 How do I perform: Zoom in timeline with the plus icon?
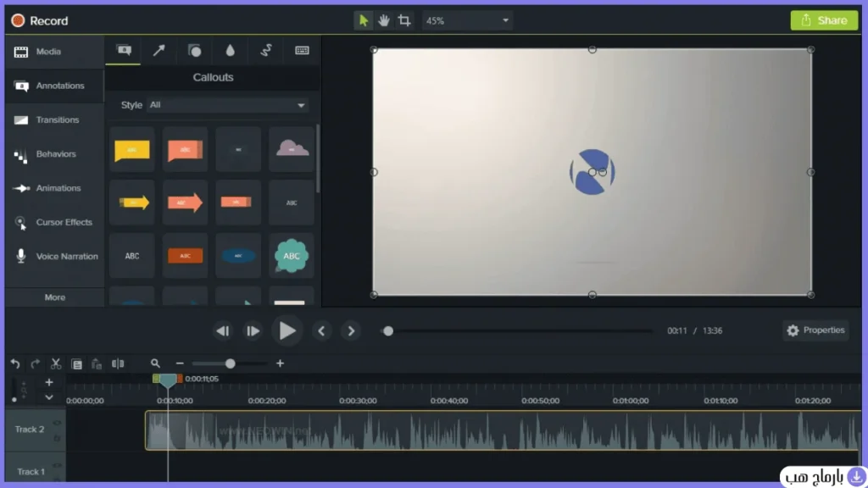click(280, 363)
